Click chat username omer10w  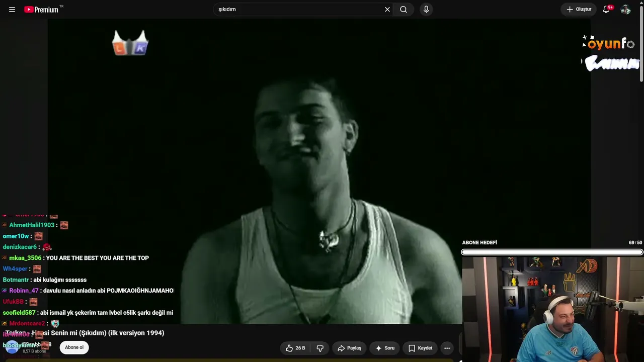[x=16, y=236]
